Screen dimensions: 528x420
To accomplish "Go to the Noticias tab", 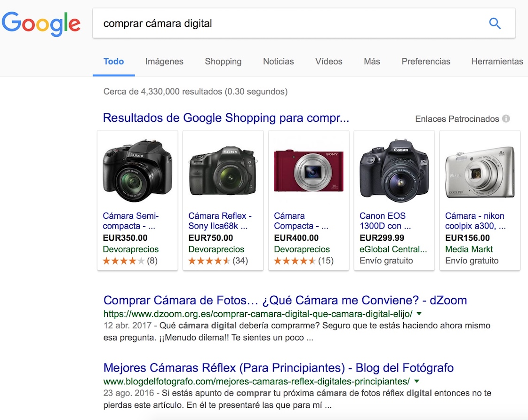I will coord(279,62).
